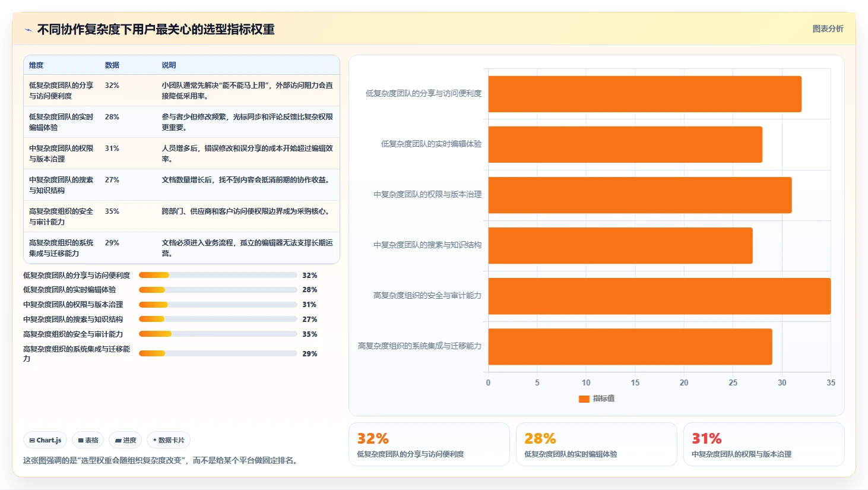Click table cell 中复杂度团队的搜索与知识结构

coord(61,185)
